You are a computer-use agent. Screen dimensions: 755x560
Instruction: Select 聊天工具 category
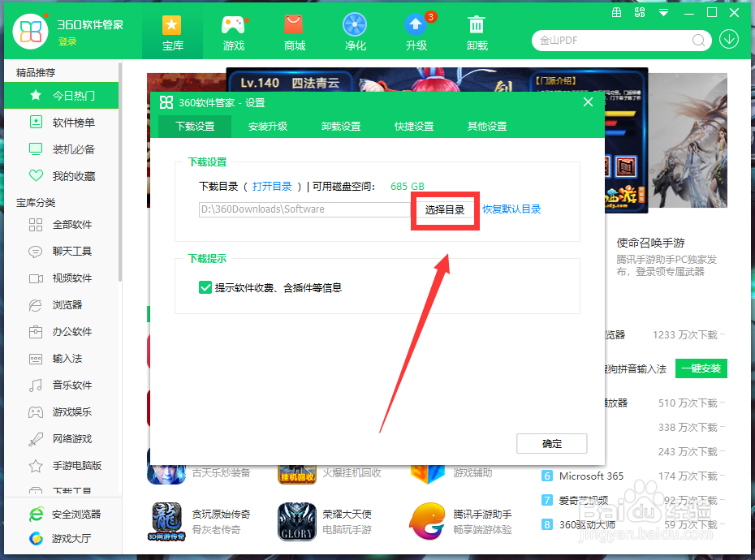[x=61, y=252]
